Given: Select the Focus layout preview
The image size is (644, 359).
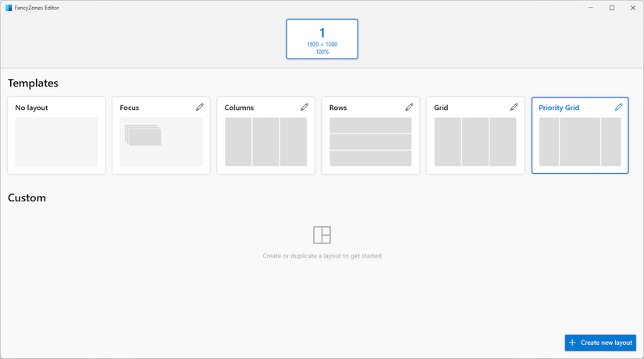Looking at the screenshot, I should (161, 142).
